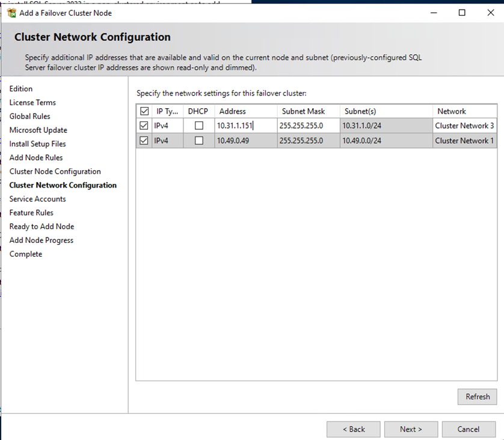Viewport: 504px width, 440px height.
Task: Cancel the Add Node wizard
Action: point(468,429)
